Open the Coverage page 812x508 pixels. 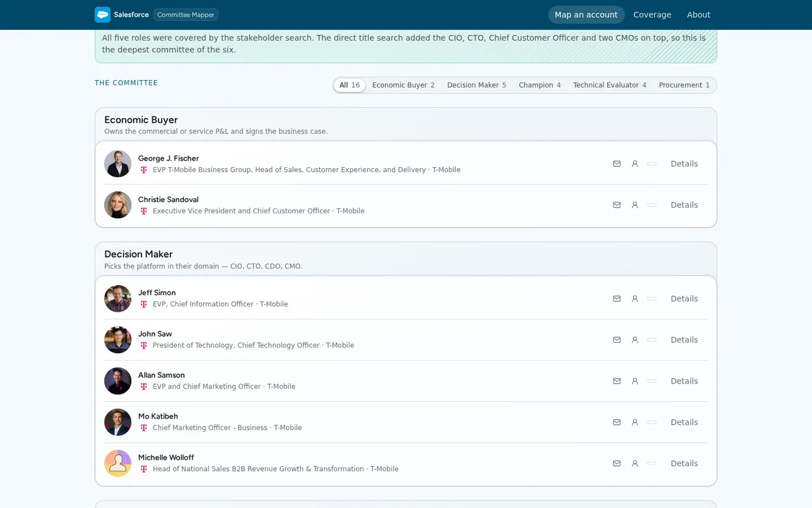pyautogui.click(x=652, y=15)
